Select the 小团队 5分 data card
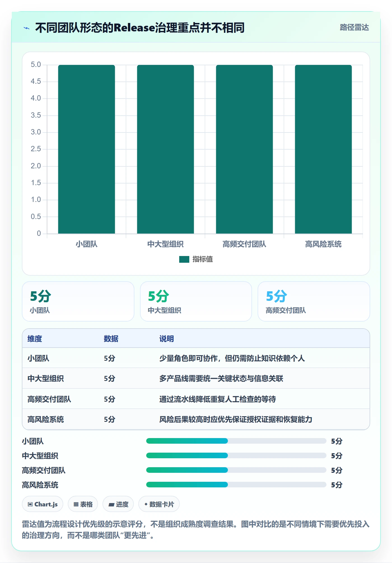This screenshot has height=563, width=392. pos(78,301)
